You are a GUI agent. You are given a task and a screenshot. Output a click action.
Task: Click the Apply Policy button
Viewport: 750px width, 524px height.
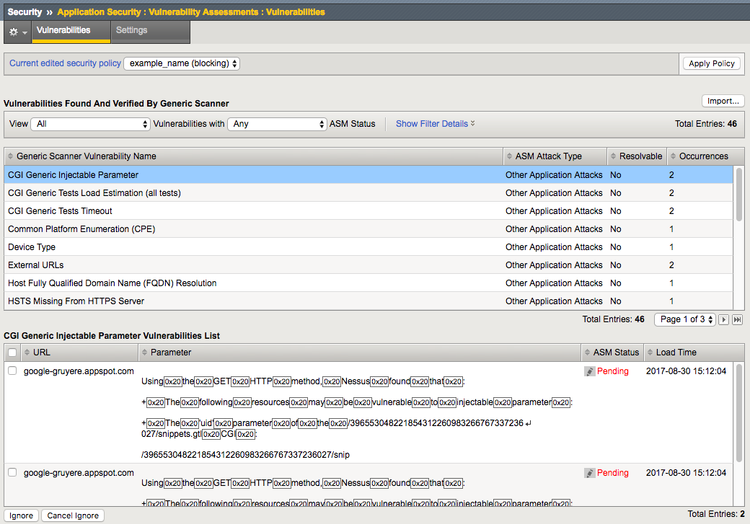point(711,63)
